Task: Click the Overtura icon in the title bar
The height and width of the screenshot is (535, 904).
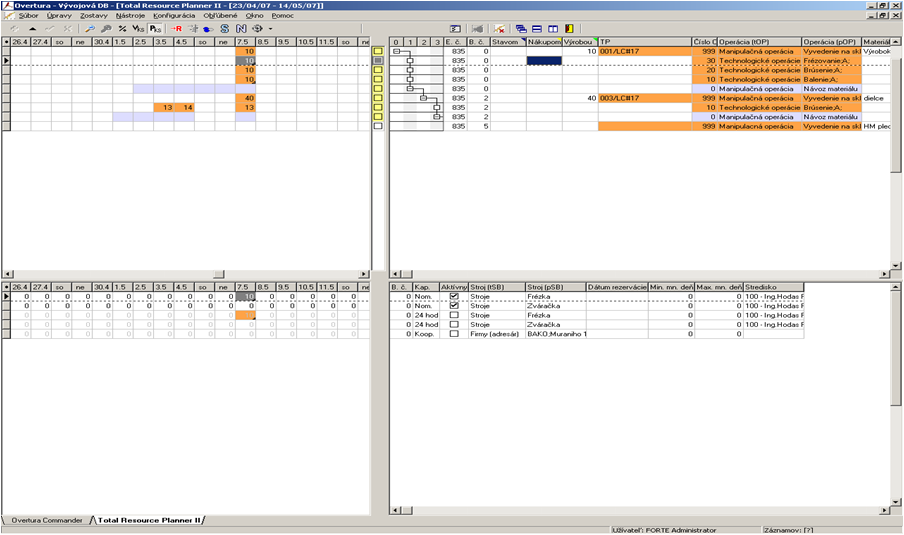Action: coord(7,5)
